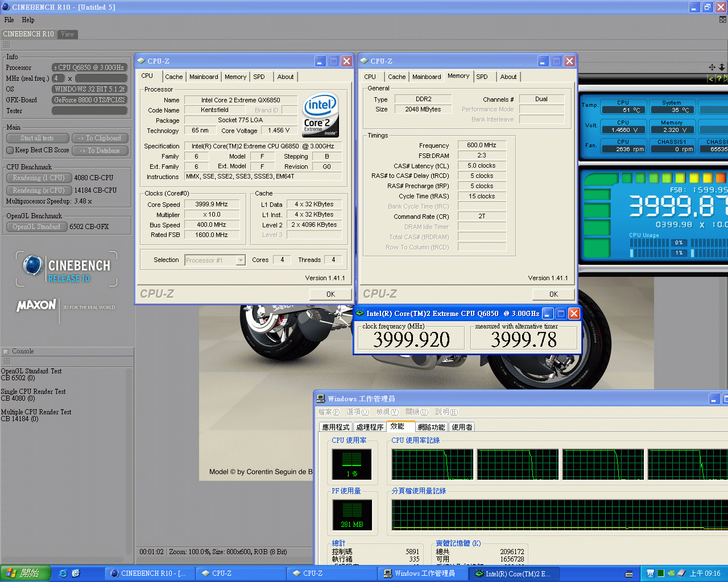Image resolution: width=728 pixels, height=582 pixels.
Task: Open the Processor #1 selection dropdown in CPU-Z
Action: click(x=241, y=260)
